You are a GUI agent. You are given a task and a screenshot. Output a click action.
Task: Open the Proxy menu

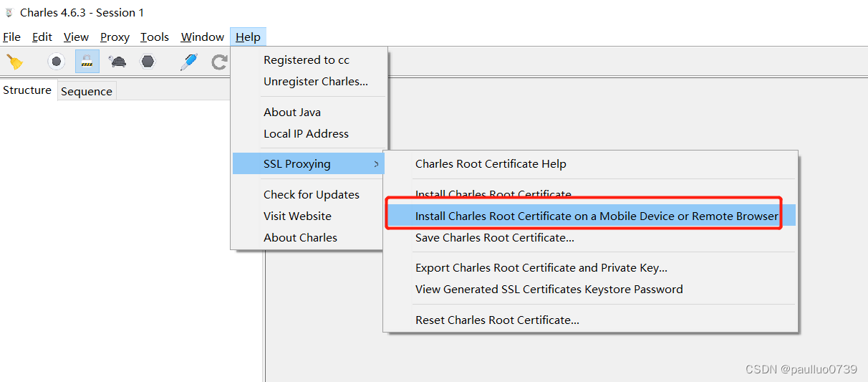[x=115, y=37]
